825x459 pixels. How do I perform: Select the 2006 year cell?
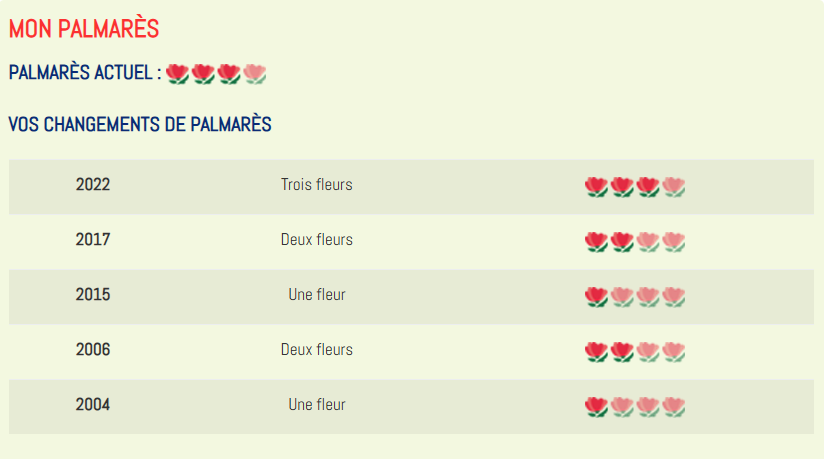[x=93, y=350]
